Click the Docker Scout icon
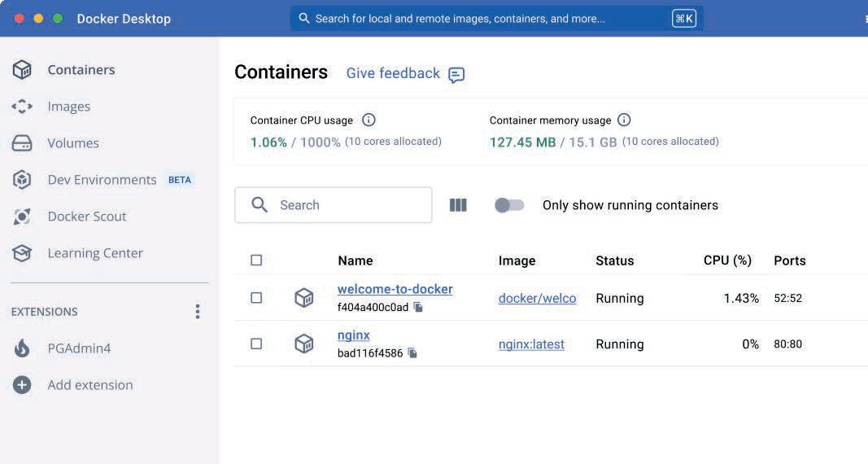Image resolution: width=868 pixels, height=464 pixels. tap(22, 217)
